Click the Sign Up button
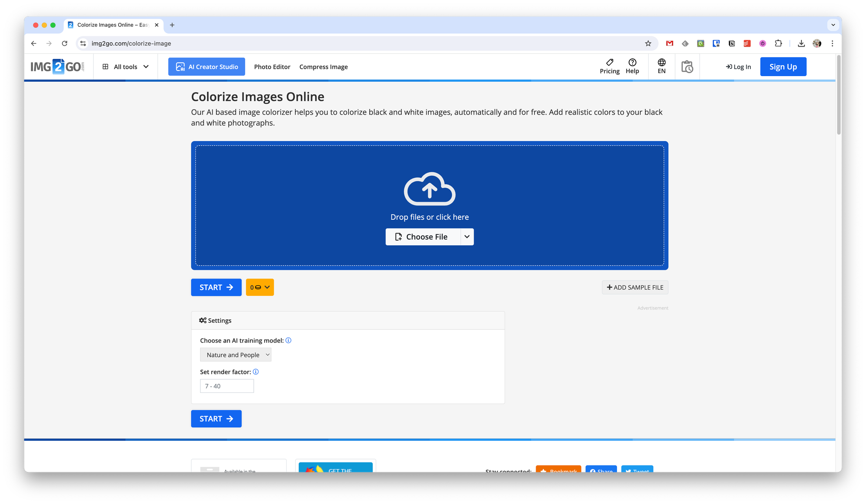Viewport: 866px width, 504px height. [783, 67]
